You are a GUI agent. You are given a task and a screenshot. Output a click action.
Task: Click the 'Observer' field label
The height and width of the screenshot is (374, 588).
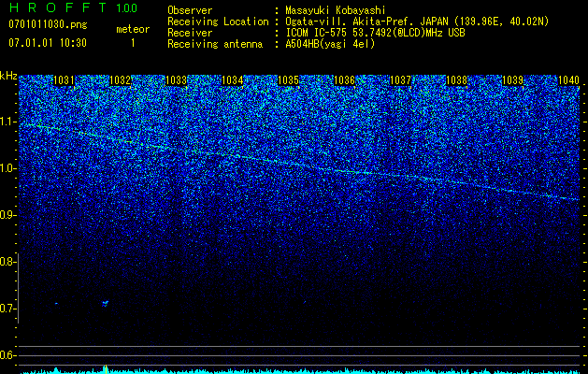[190, 10]
